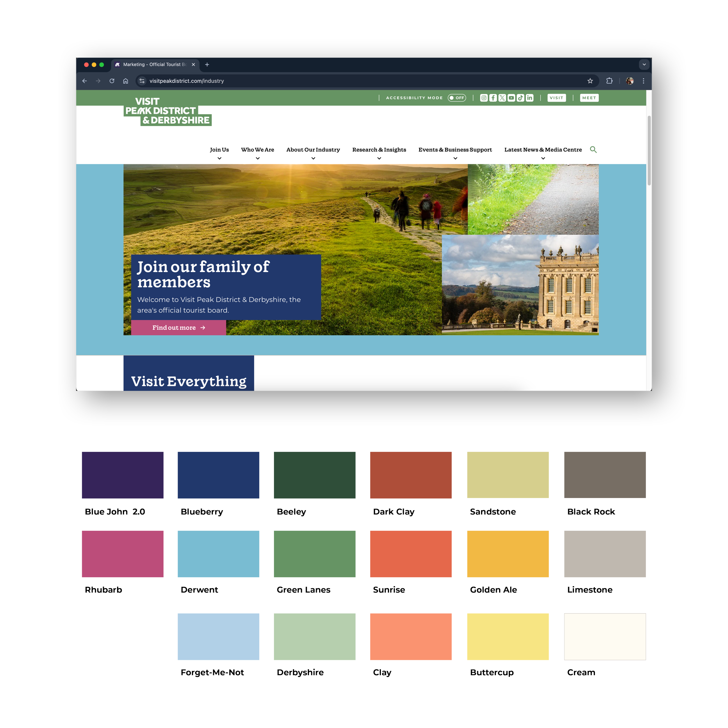Select the Derbyshire color swatch
Image resolution: width=728 pixels, height=728 pixels.
coord(314,637)
